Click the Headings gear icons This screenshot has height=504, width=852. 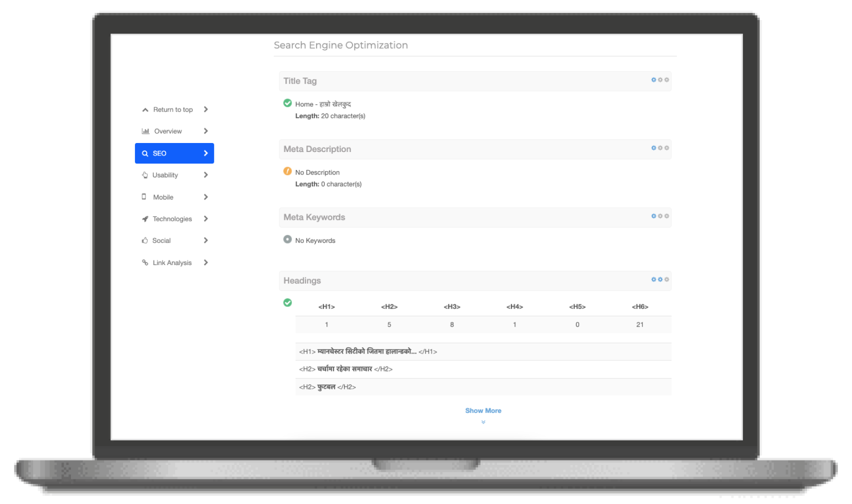point(660,279)
